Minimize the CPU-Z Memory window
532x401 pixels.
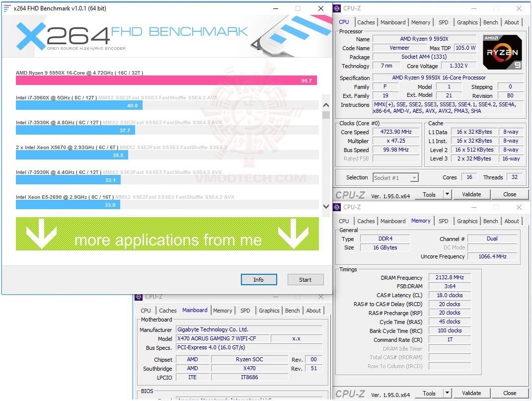tap(474, 207)
